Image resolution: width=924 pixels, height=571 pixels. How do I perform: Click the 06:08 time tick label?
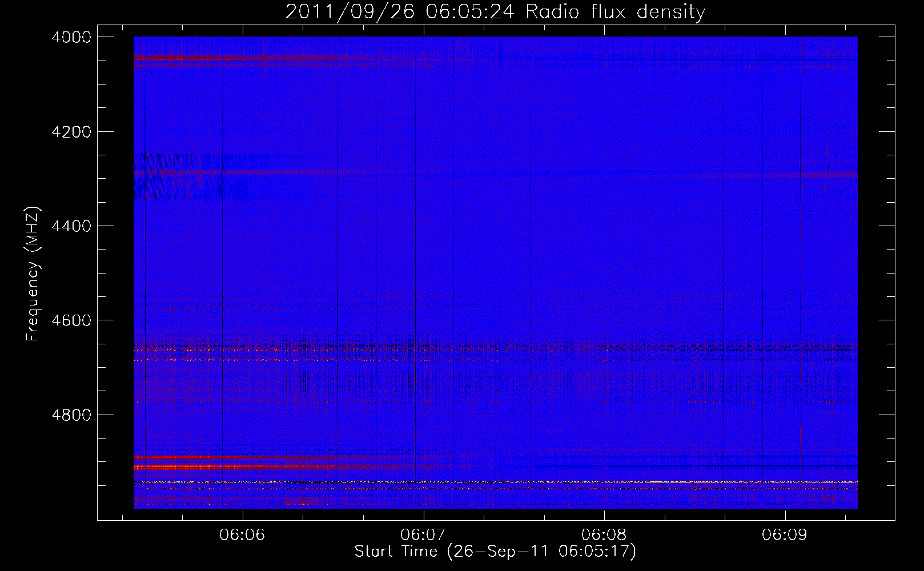pyautogui.click(x=604, y=535)
